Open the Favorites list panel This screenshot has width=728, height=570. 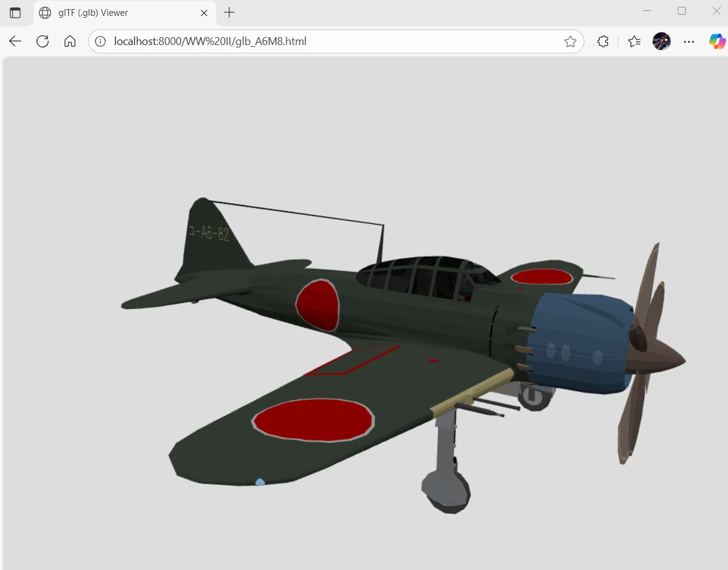click(634, 41)
